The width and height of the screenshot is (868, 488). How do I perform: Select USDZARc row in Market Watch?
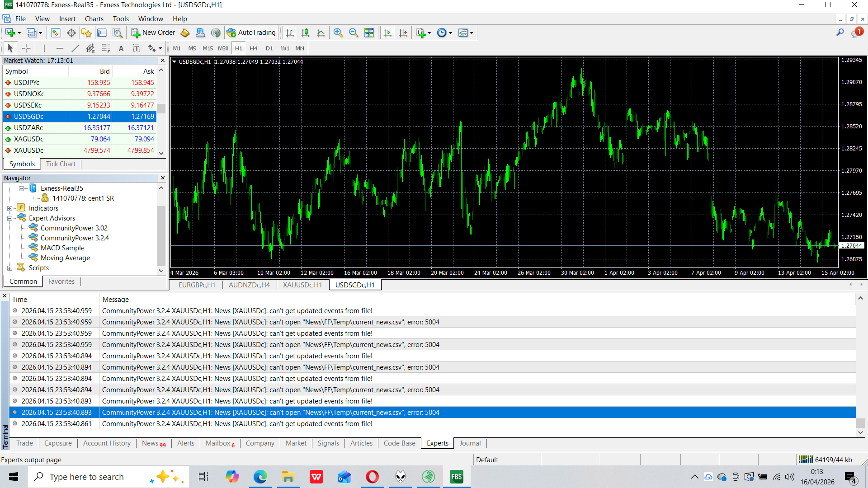click(x=28, y=128)
